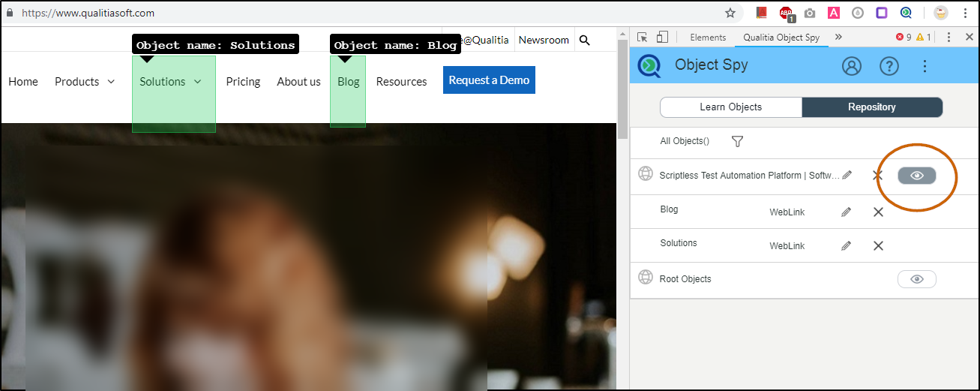Toggle highlight eye for Scriptless Test Automation page
980x391 pixels.
click(x=916, y=176)
